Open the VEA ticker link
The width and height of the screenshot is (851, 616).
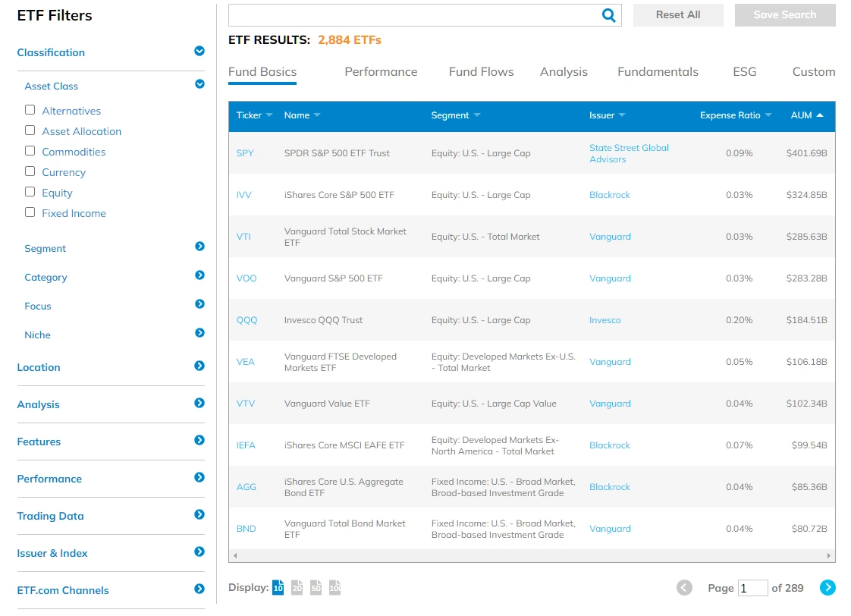[x=245, y=361]
